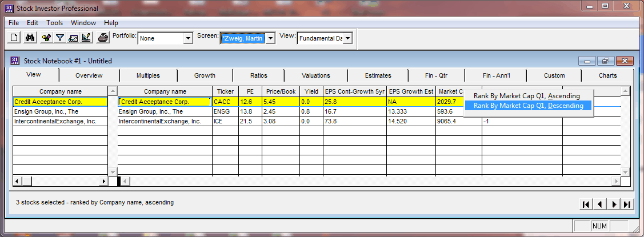
Task: Click the Ticker column header
Action: (x=225, y=91)
